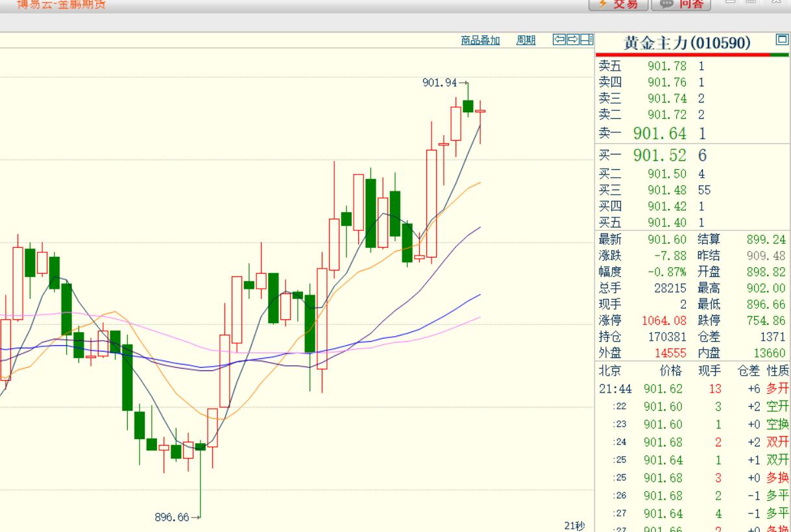This screenshot has height=532, width=791.
Task: Click the 卖一 price 901.64
Action: point(660,134)
